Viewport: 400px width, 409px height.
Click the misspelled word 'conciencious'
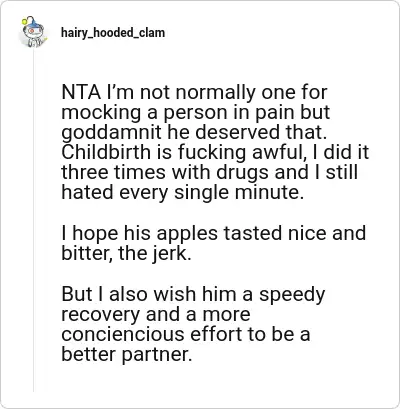tap(123, 334)
